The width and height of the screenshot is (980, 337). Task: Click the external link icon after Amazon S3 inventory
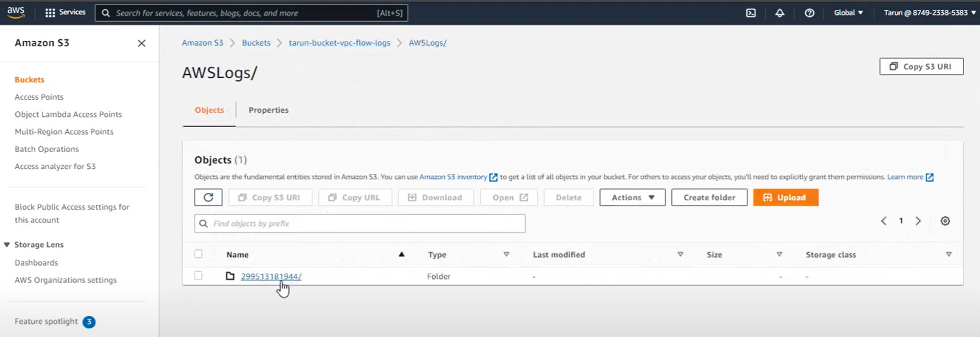[493, 178]
